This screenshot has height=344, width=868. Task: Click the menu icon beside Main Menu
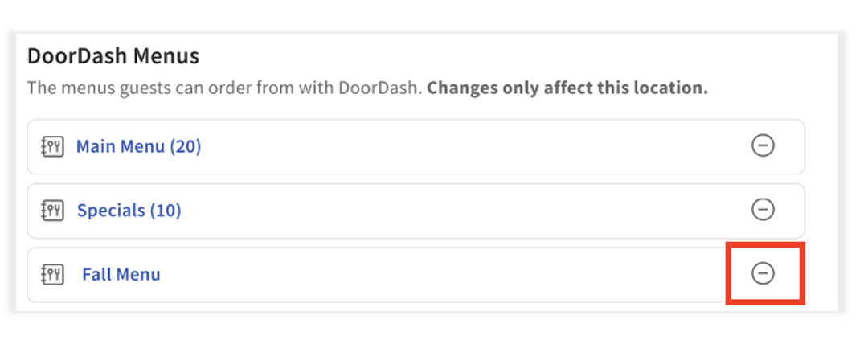[52, 147]
